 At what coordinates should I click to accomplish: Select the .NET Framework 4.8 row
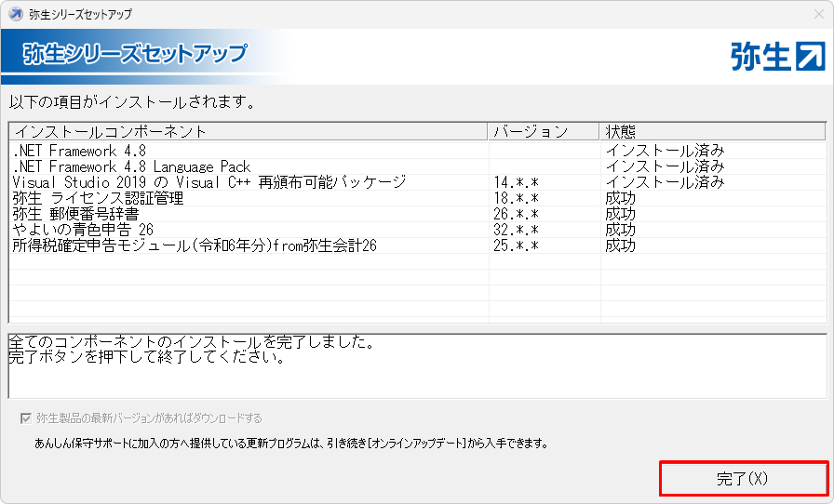(79, 151)
